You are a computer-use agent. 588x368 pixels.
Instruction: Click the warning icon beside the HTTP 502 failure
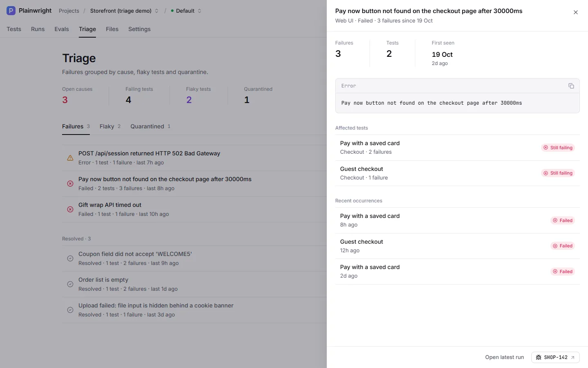click(70, 158)
